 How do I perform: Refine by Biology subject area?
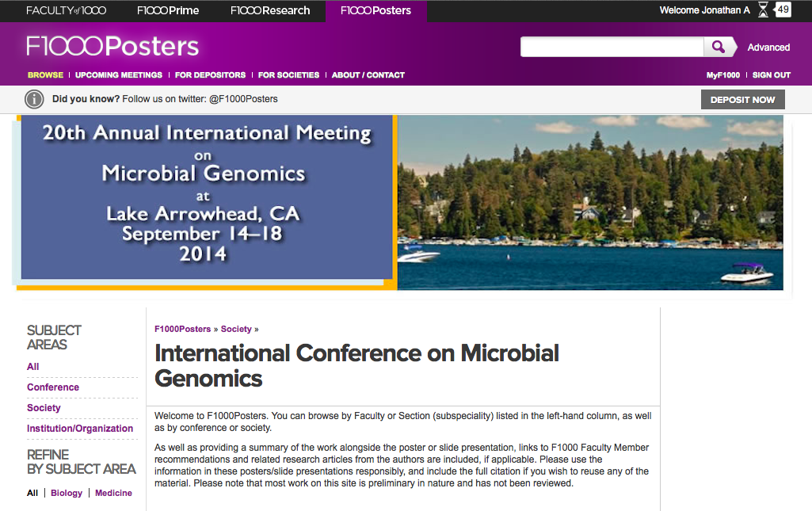click(67, 493)
